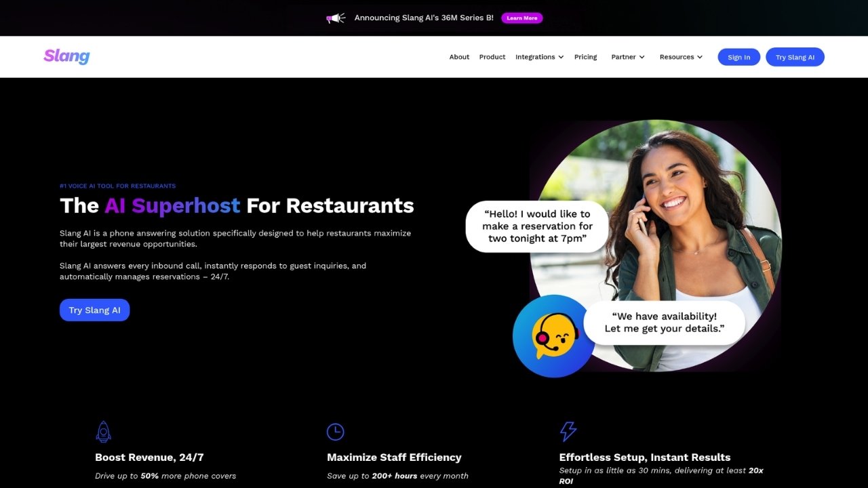Expand the Resources dropdown menu

(x=681, y=57)
